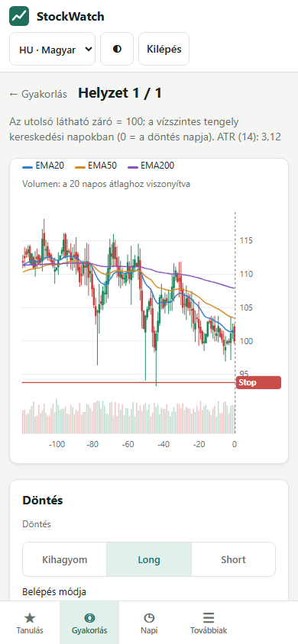Toggle EMA50 legend entry
The image size is (298, 644).
[96, 166]
